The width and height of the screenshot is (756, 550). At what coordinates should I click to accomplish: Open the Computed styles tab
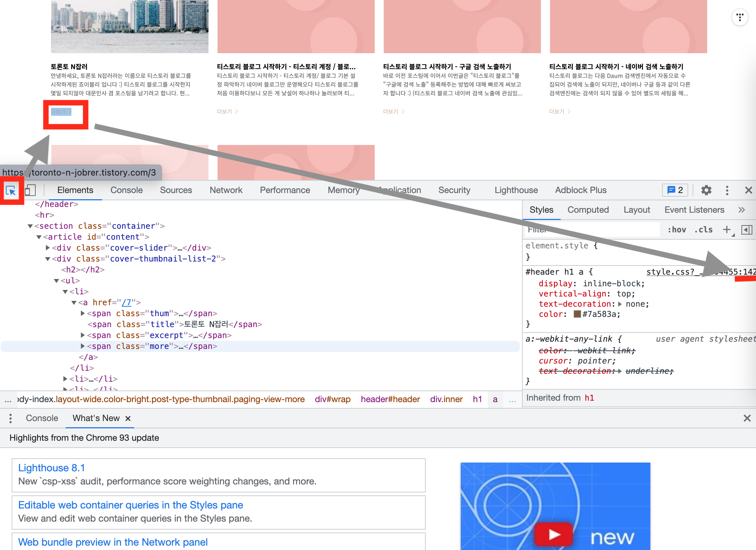click(588, 210)
